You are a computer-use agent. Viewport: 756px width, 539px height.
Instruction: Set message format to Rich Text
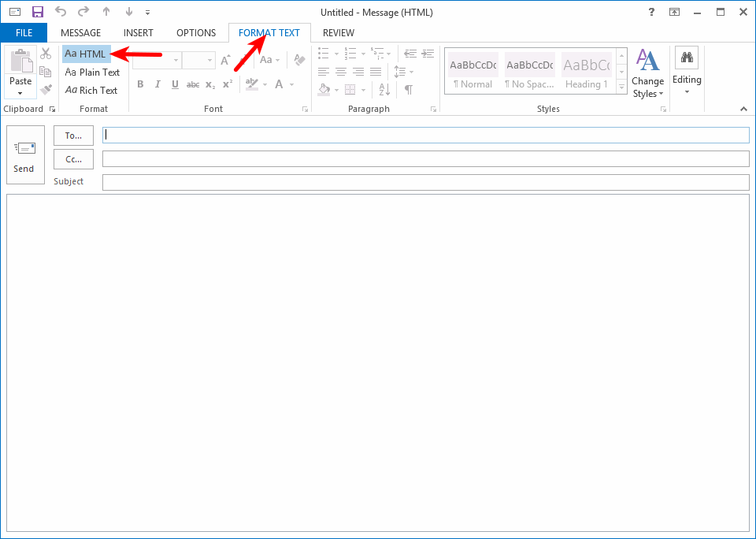[91, 91]
